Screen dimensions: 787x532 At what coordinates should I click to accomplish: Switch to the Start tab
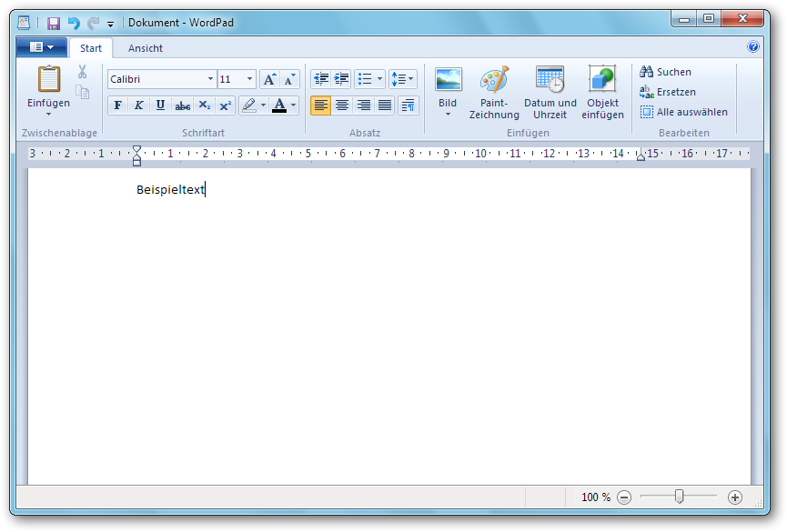(x=91, y=48)
